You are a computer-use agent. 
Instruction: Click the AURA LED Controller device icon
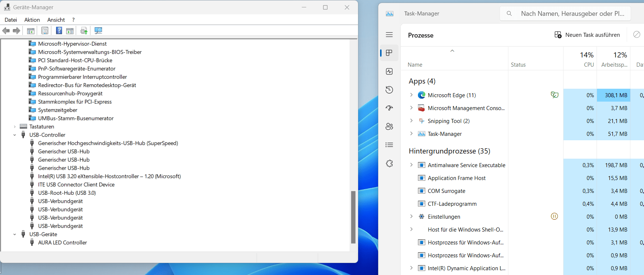tap(32, 243)
